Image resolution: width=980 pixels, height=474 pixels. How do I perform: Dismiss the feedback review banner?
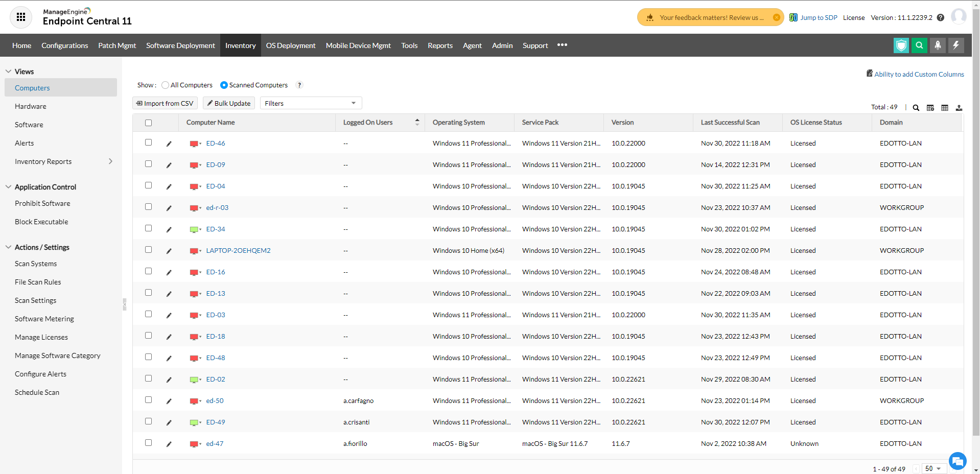[x=776, y=17]
